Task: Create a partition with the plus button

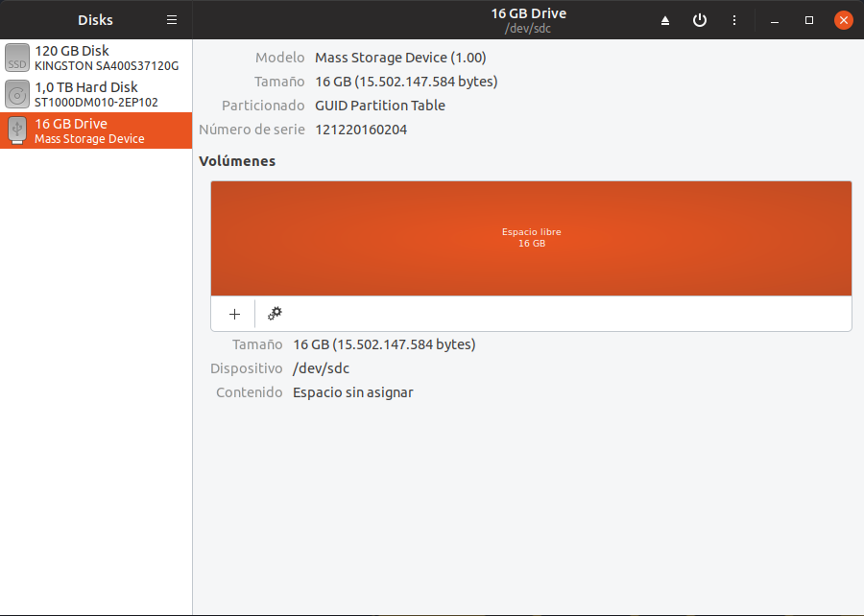Action: point(234,314)
